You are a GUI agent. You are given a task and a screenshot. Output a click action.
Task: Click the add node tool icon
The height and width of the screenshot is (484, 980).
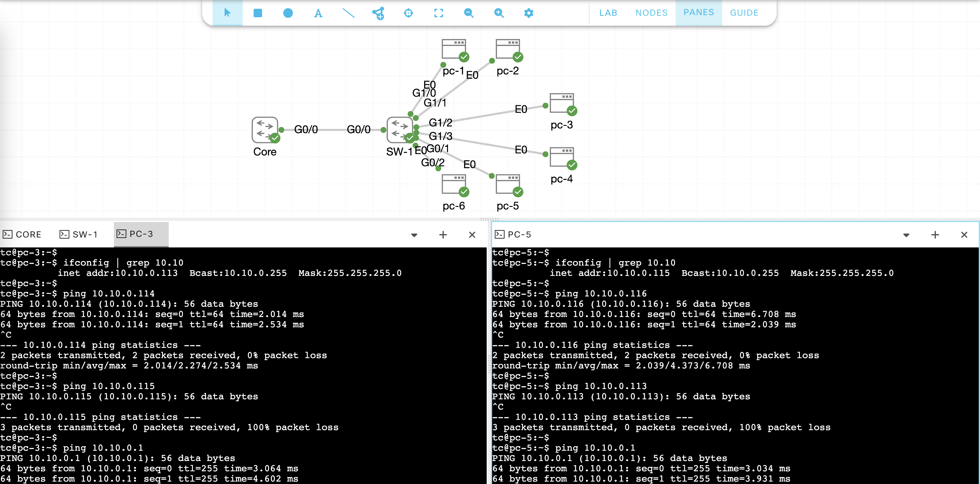click(x=378, y=13)
